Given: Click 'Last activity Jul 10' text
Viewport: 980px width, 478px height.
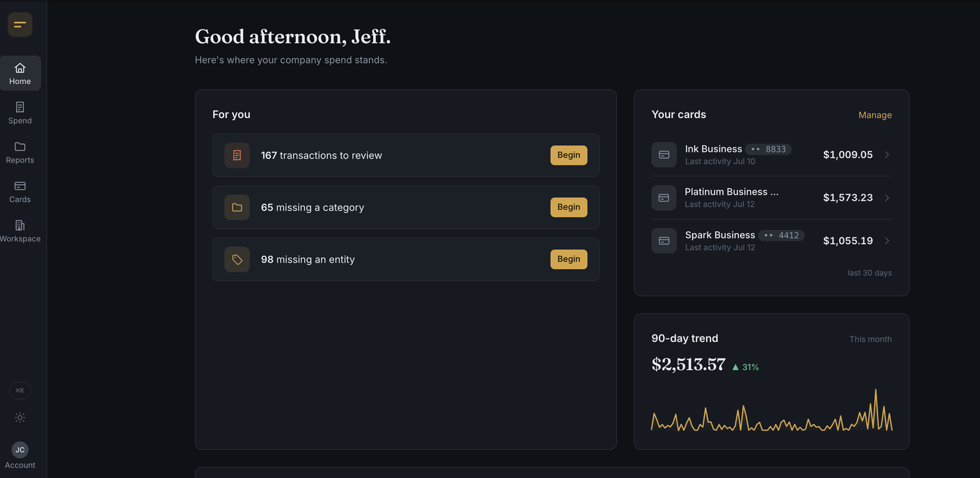Looking at the screenshot, I should click(x=720, y=162).
